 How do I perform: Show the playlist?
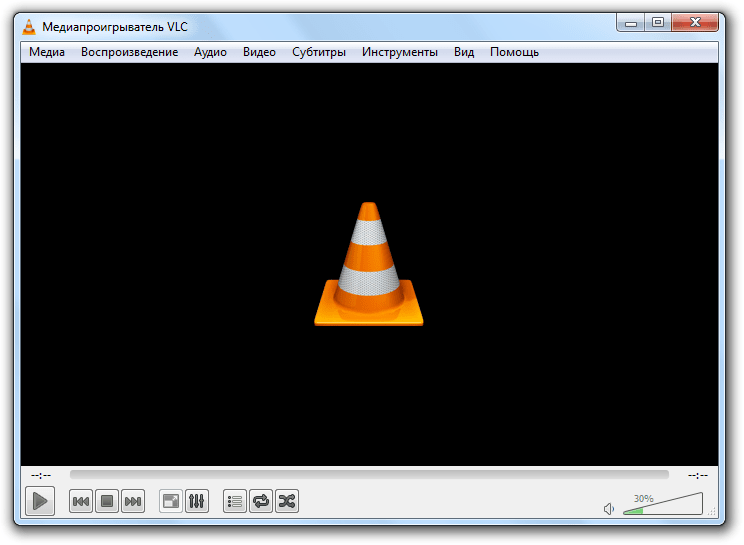point(235,501)
